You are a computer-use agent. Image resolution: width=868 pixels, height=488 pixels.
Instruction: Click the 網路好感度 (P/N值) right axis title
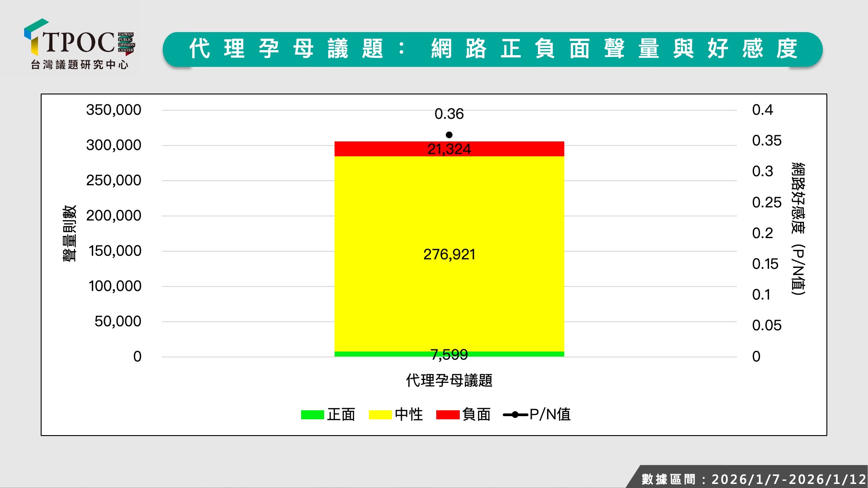click(x=798, y=229)
